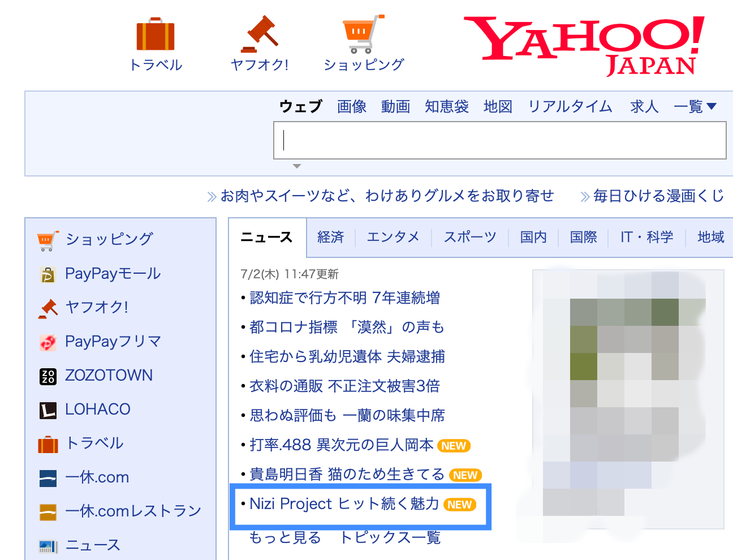Click the Yahoo! JAPAN logo
The image size is (733, 560).
tap(584, 45)
